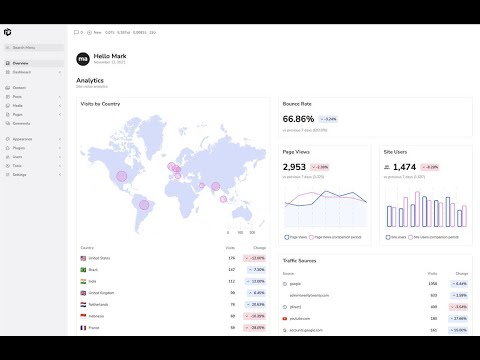Viewport: 480px width, 360px height.
Task: Click the YouTube icon in Traffic Sources
Action: (285, 319)
